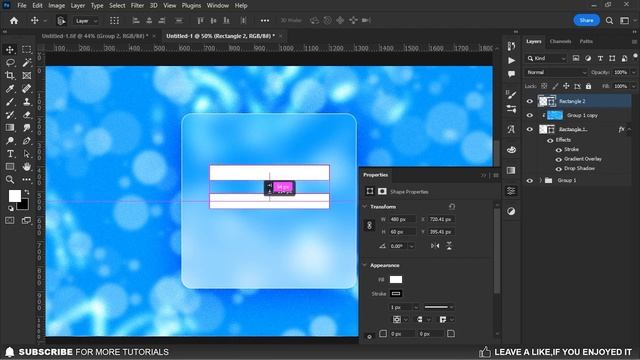Screen dimensions: 640x360
Task: Select the Zoom tool
Action: pyautogui.click(x=10, y=180)
